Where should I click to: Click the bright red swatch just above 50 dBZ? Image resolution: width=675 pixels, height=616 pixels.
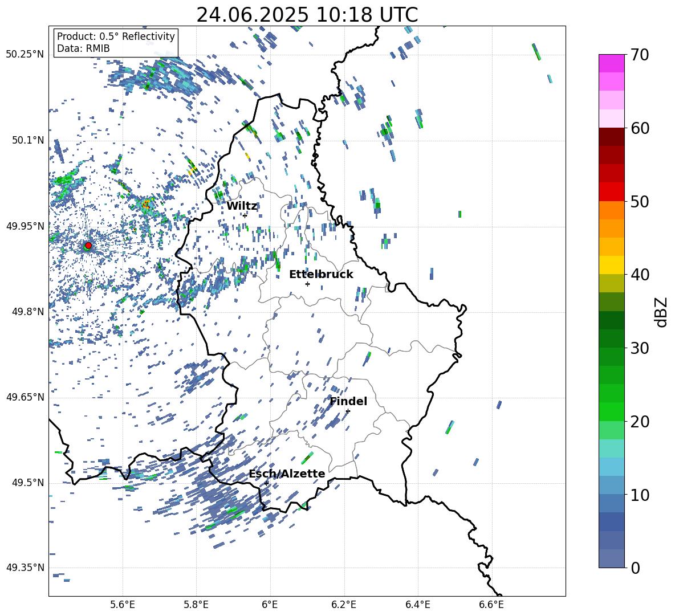[611, 192]
